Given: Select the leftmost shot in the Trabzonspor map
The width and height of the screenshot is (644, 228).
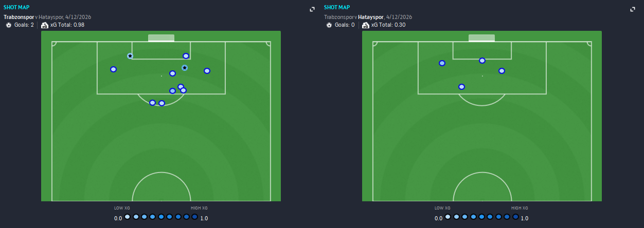Looking at the screenshot, I should coord(113,69).
